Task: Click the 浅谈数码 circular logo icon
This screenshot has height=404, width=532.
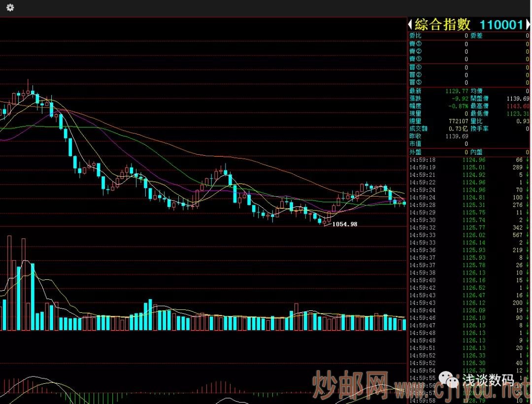Action: 448,379
